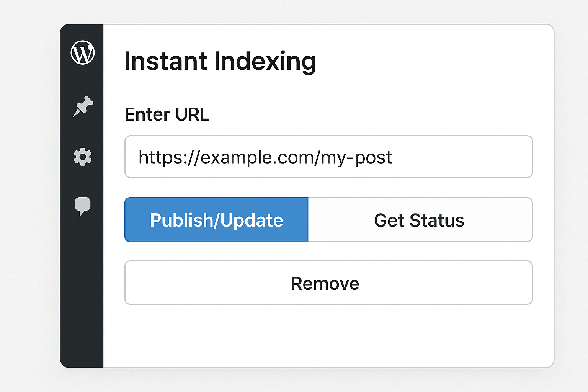Click the Instant Indexing heading
Screen dimensions: 588x392
[x=220, y=62]
